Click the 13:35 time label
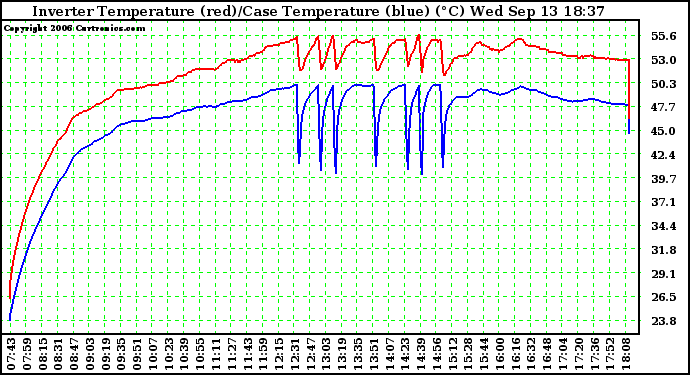 358,354
